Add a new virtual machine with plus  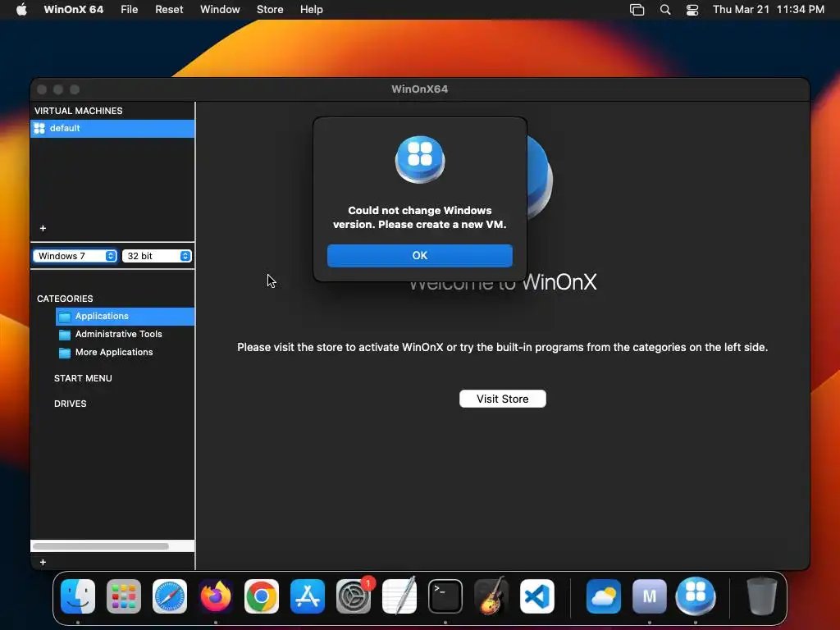[x=43, y=228]
